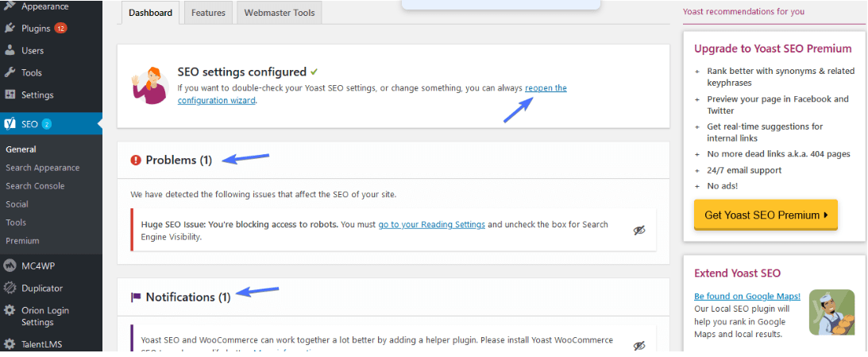
Task: Open the Premium submenu item
Action: pos(22,241)
